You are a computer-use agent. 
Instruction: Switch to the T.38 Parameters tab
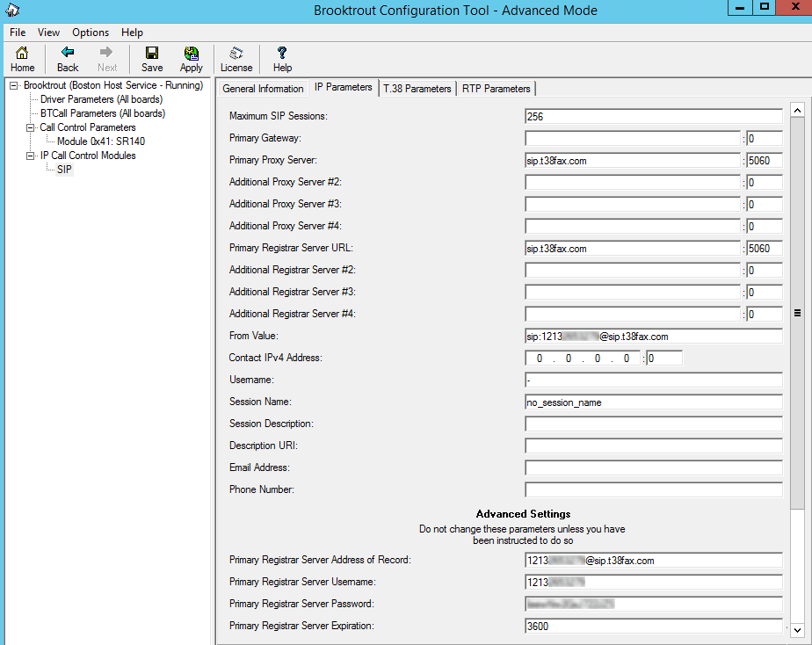pos(417,89)
